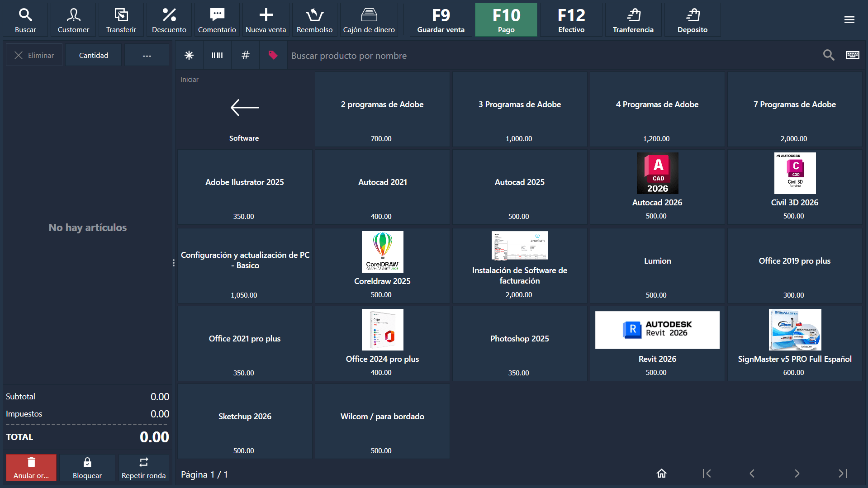868x488 pixels.
Task: Add Wilcom / para bordado
Action: 382,422
